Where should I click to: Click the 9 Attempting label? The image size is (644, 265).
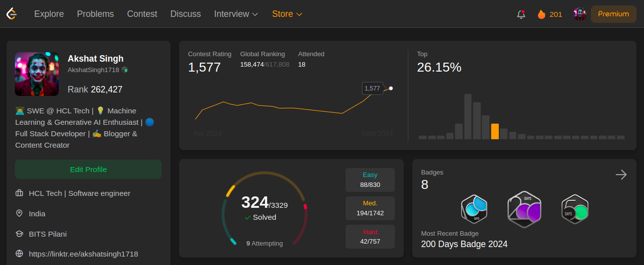[265, 244]
